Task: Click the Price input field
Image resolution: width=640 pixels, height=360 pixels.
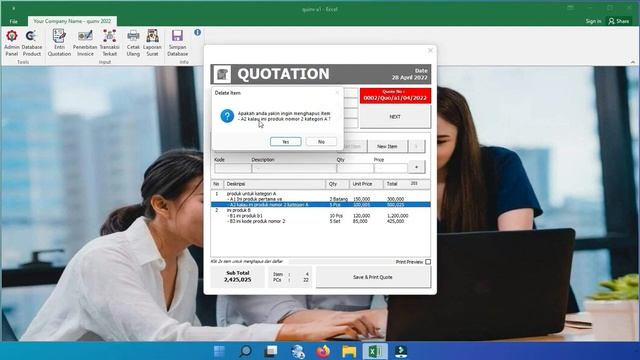Action: pos(391,168)
